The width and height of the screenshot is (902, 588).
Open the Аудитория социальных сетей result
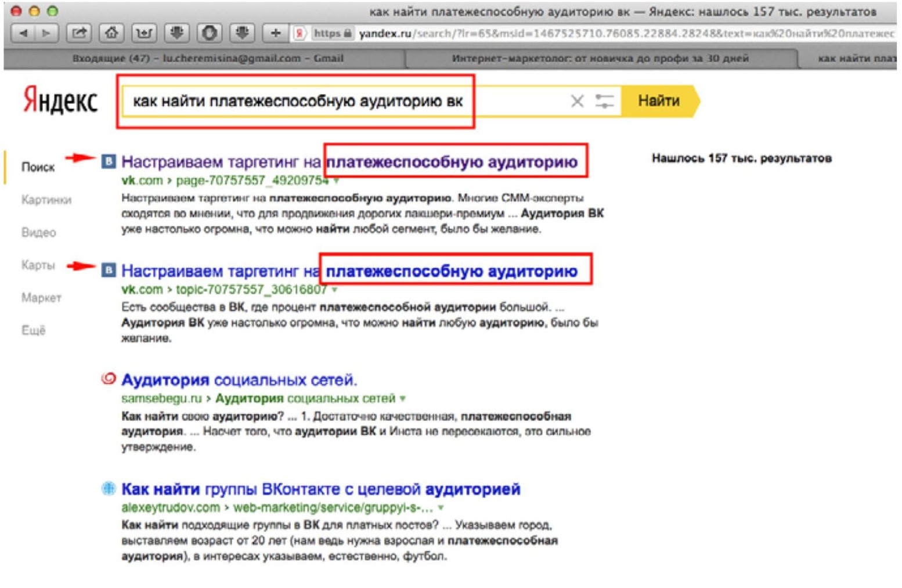(x=239, y=380)
